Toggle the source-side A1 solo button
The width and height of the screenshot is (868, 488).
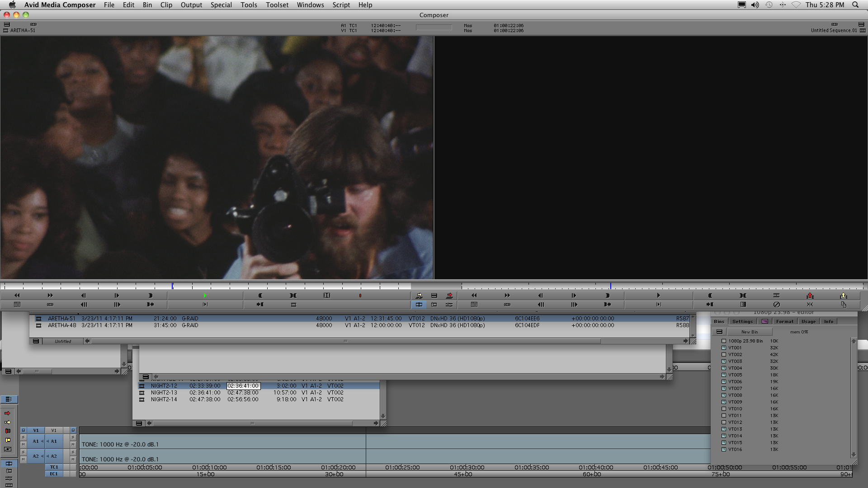23,437
